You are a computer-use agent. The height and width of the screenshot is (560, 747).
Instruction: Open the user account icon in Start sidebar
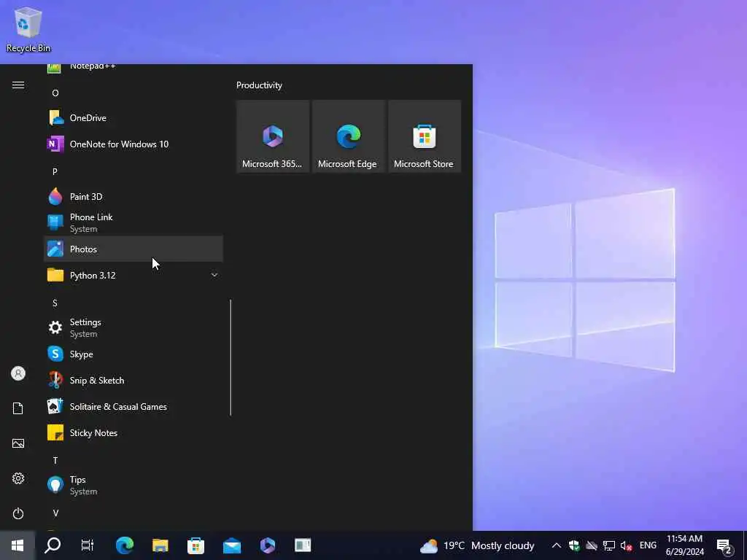coord(18,373)
